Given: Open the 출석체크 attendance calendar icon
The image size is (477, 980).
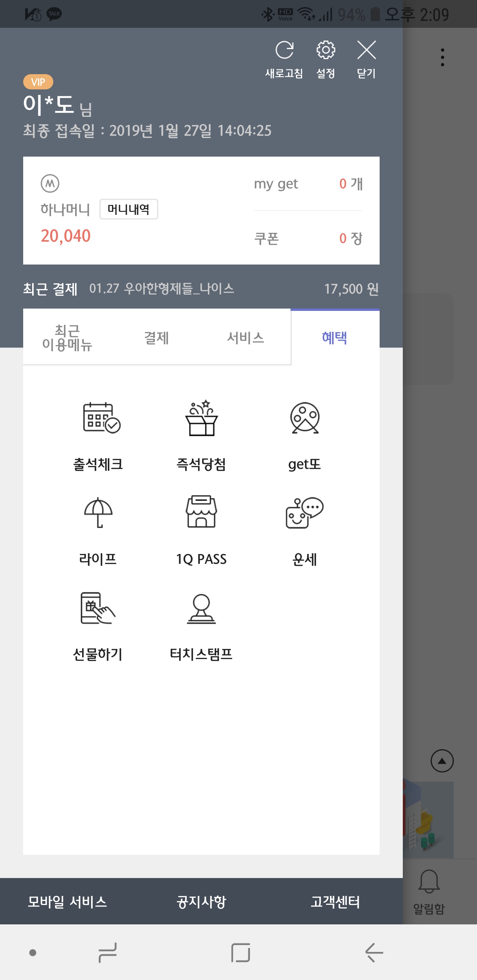Looking at the screenshot, I should [x=100, y=418].
